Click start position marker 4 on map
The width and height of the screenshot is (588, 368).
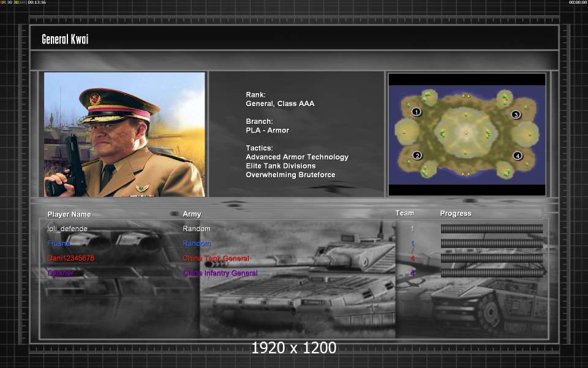518,155
